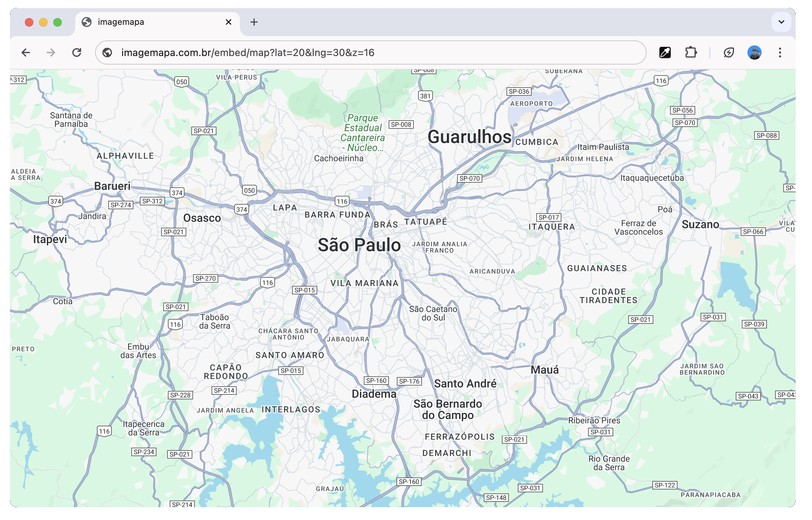Click the São Paulo city label

tap(359, 245)
